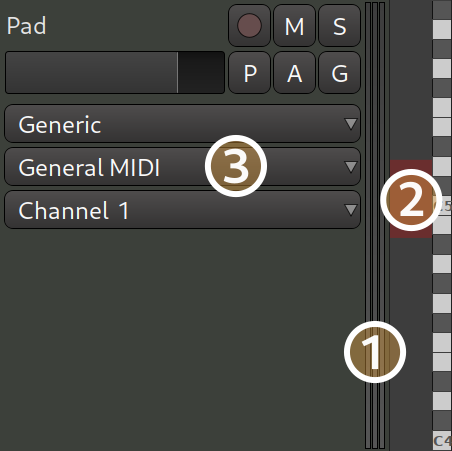The image size is (452, 451).
Task: Click the red highlighted note range scroomer
Action: 411,199
